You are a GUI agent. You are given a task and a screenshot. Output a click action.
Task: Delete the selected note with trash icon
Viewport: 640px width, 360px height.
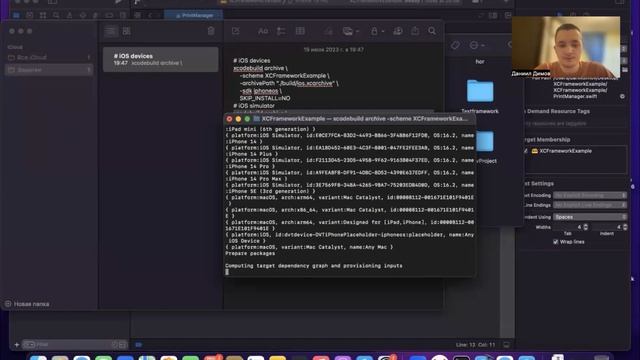point(211,31)
